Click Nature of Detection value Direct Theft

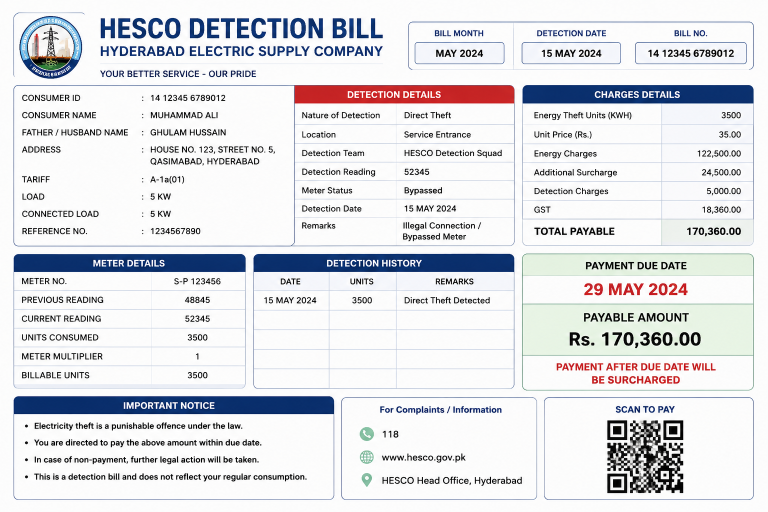point(427,115)
